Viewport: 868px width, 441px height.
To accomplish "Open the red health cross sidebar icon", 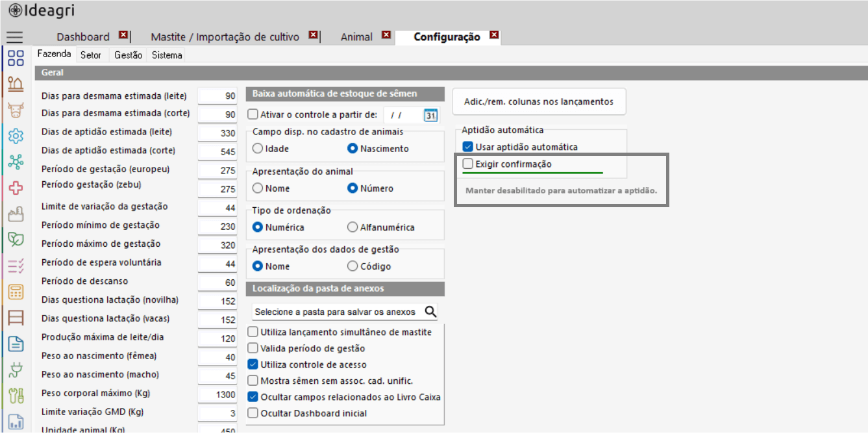I will click(16, 188).
